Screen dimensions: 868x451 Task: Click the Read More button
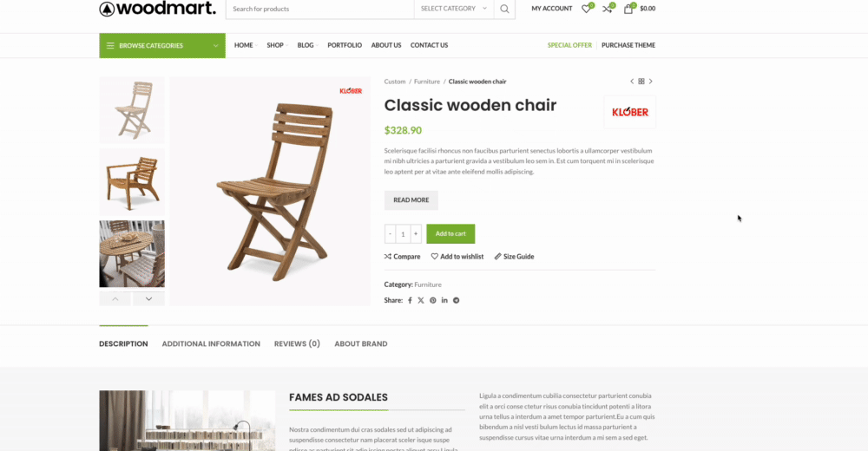point(411,200)
